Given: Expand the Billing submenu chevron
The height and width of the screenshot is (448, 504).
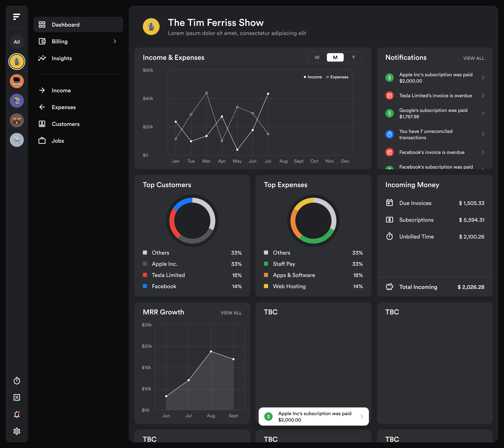Looking at the screenshot, I should point(115,41).
